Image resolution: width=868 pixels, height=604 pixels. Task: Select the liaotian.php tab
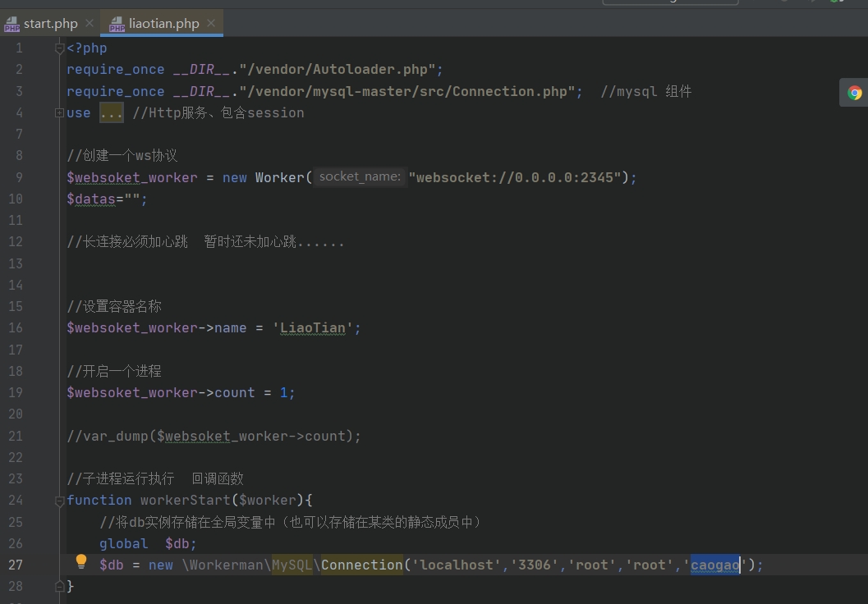163,23
